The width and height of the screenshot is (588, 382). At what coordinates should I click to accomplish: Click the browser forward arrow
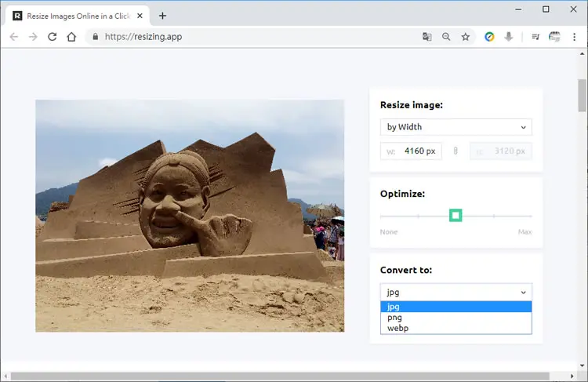pos(33,37)
